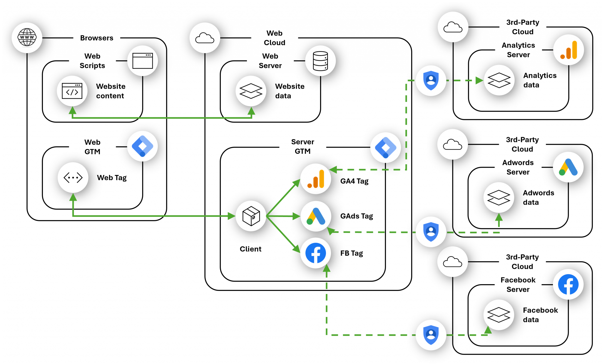Click the 'FB Tag' label
This screenshot has width=602, height=364.
(352, 253)
